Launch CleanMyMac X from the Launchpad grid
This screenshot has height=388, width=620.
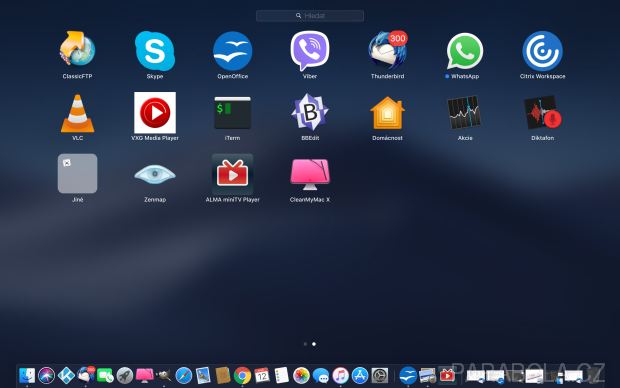(x=310, y=174)
